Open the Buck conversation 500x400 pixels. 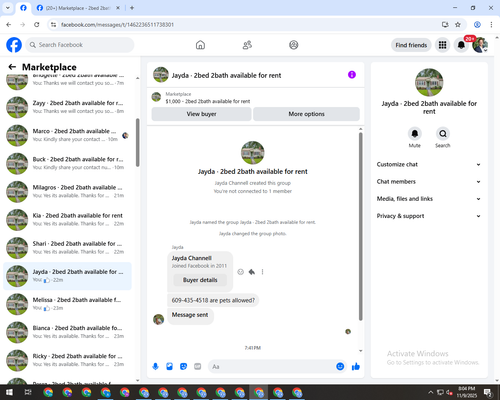tap(67, 163)
